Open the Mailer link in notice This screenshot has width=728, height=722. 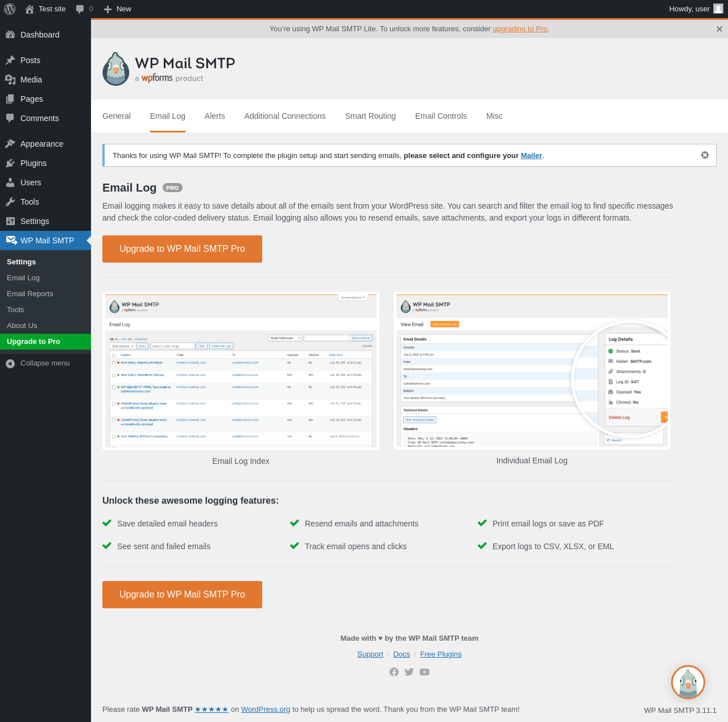[x=531, y=155]
